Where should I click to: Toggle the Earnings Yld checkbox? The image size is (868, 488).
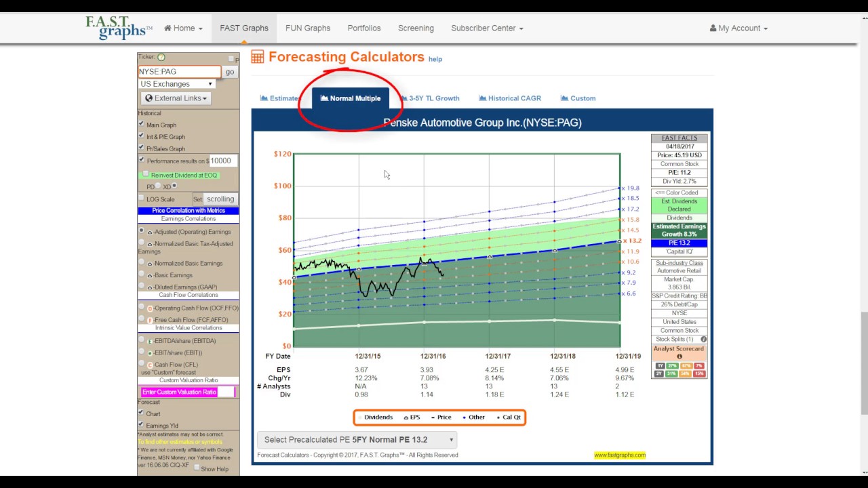(141, 425)
